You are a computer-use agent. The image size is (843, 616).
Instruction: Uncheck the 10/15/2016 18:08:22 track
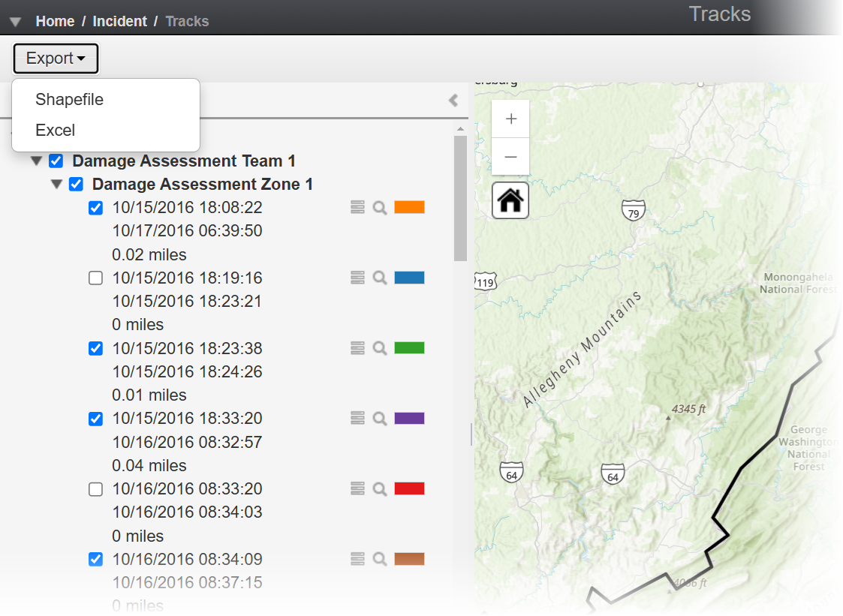(95, 207)
